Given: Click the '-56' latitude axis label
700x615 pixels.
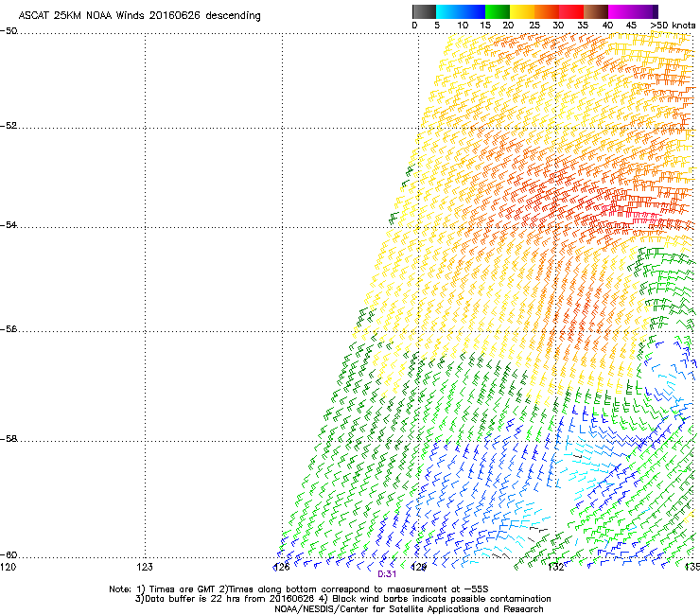Looking at the screenshot, I should click(x=9, y=329).
